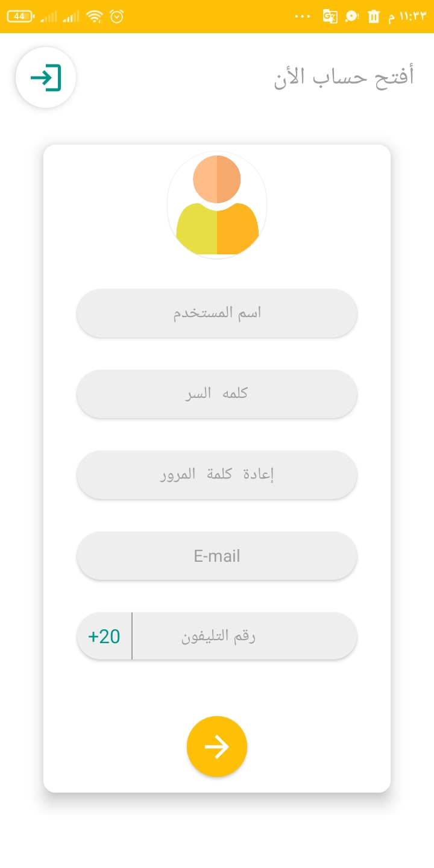
Task: Tap the Google Translate notification icon
Action: click(x=330, y=16)
